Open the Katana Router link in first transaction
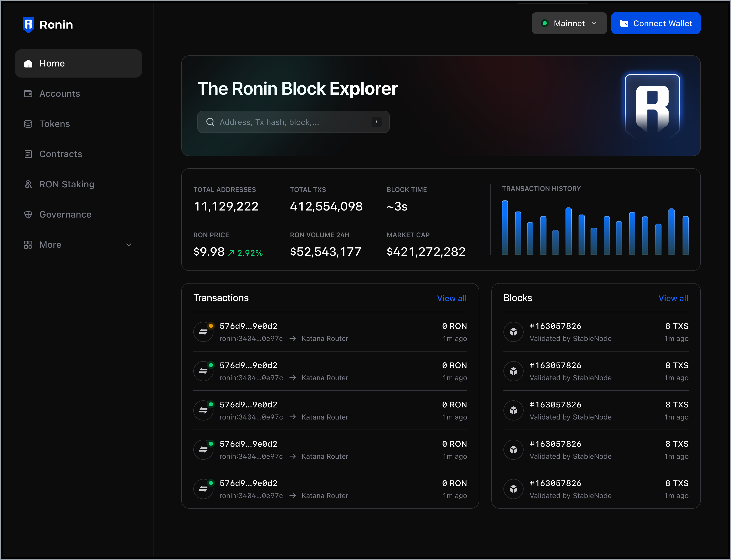Viewport: 731px width, 560px height. (x=324, y=339)
